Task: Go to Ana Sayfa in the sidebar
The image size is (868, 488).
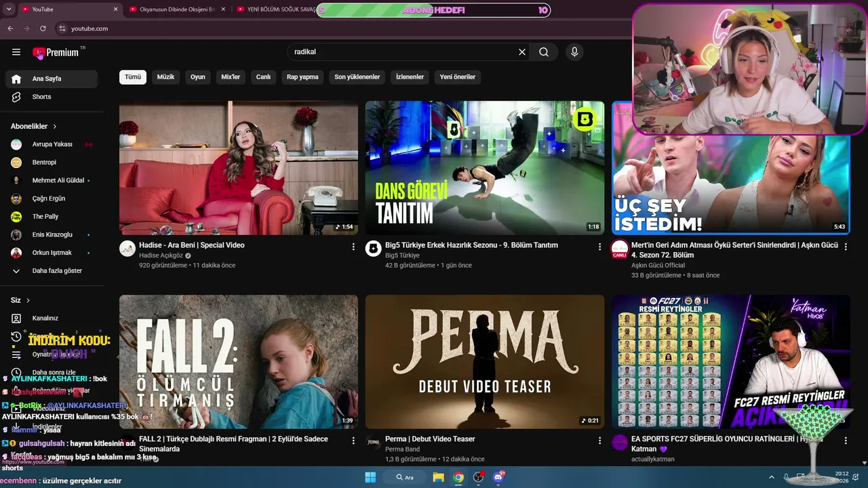Action: point(53,79)
